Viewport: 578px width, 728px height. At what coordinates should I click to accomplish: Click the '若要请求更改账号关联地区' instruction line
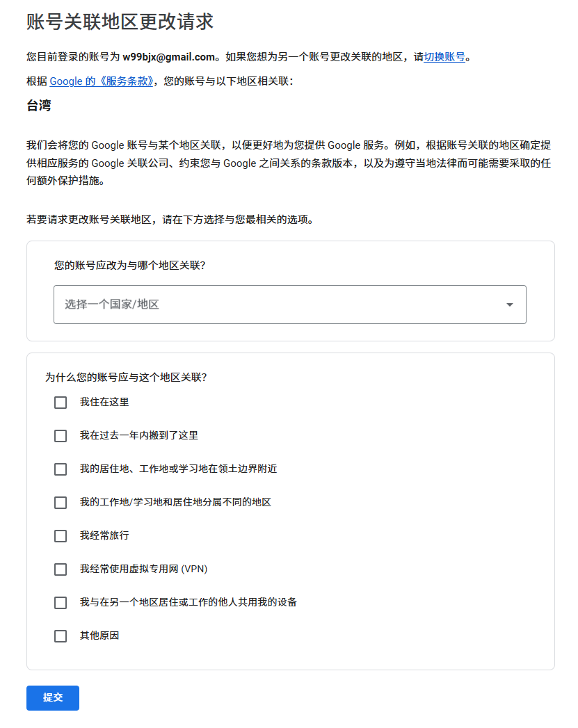[170, 219]
